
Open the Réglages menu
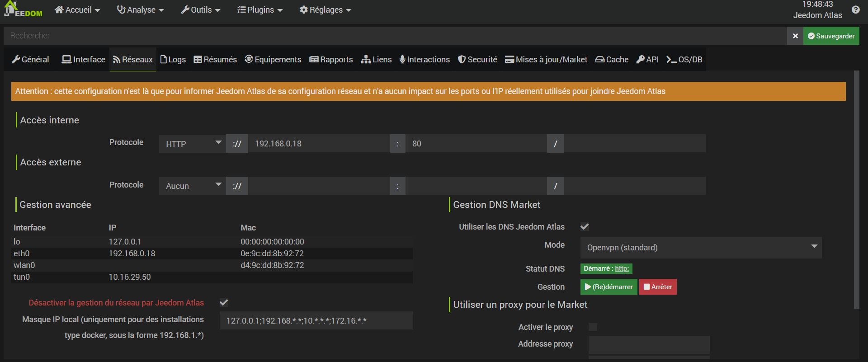(x=325, y=9)
